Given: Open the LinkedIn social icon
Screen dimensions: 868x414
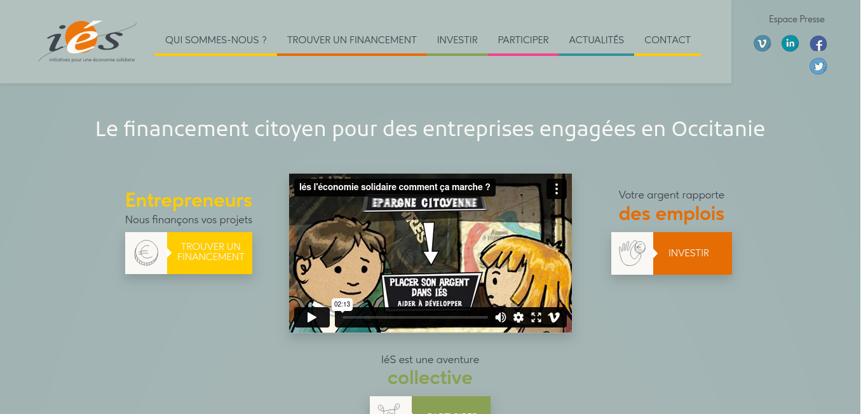Looking at the screenshot, I should pos(790,43).
